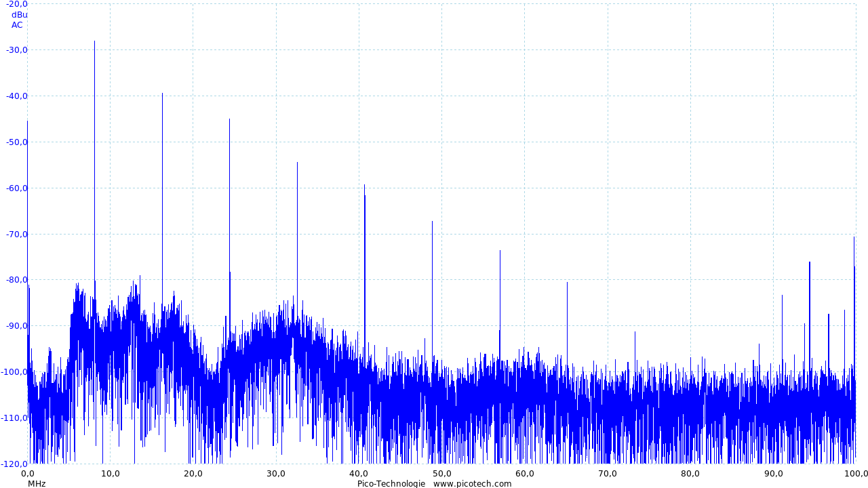This screenshot has height=488, width=868.
Task: Click the 60,0 frequency axis label
Action: coord(525,473)
